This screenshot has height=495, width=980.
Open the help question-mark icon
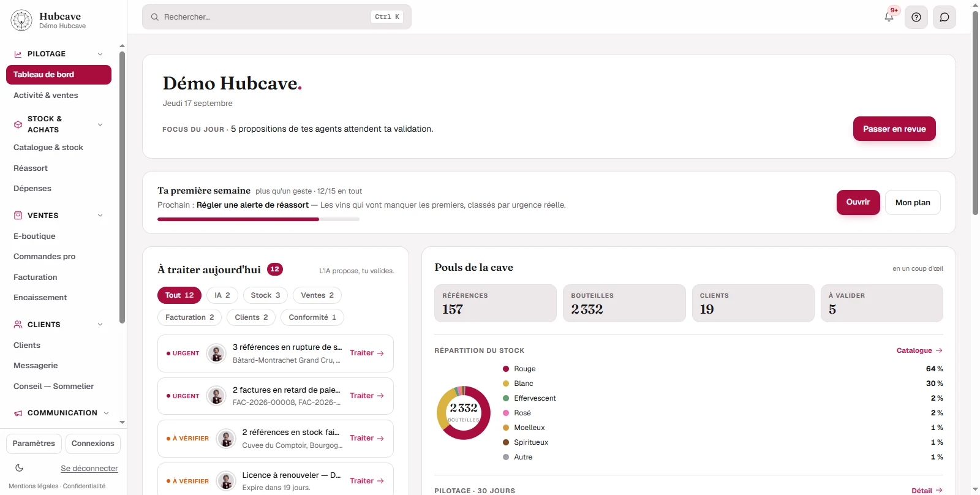click(916, 17)
